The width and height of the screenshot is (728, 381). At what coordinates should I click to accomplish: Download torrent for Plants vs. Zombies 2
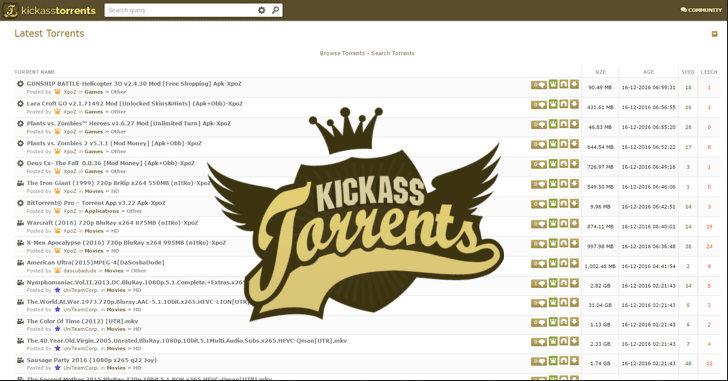pos(574,144)
